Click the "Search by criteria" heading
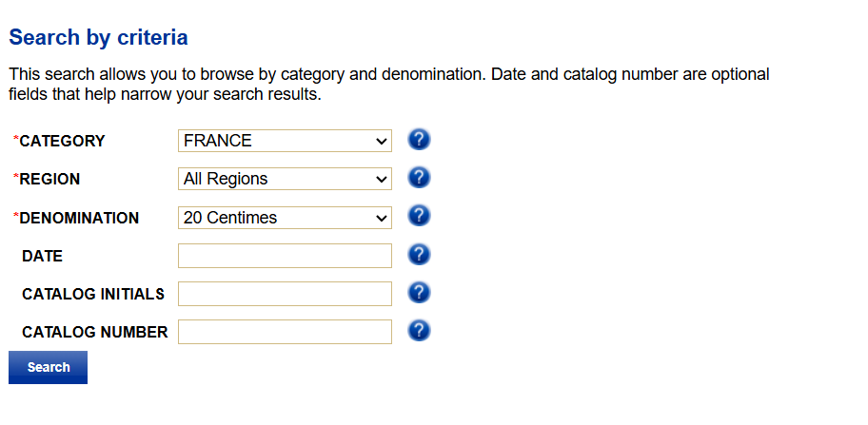The image size is (868, 425). pyautogui.click(x=98, y=38)
